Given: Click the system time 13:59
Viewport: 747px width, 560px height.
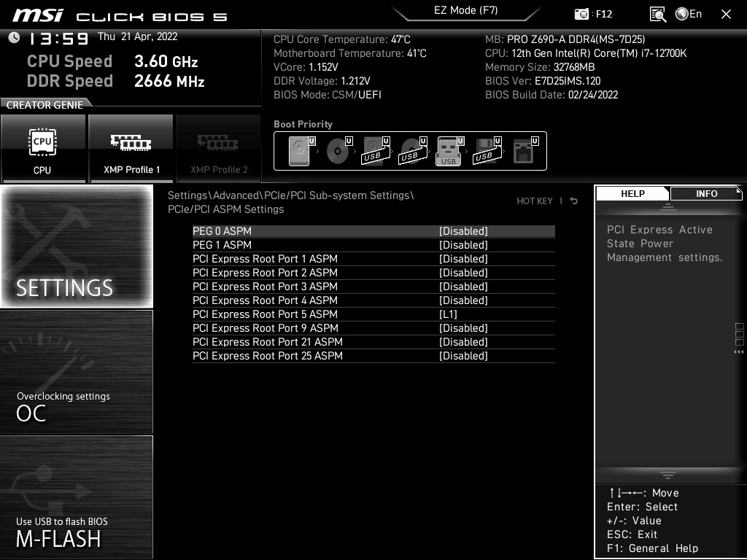Looking at the screenshot, I should tap(58, 39).
